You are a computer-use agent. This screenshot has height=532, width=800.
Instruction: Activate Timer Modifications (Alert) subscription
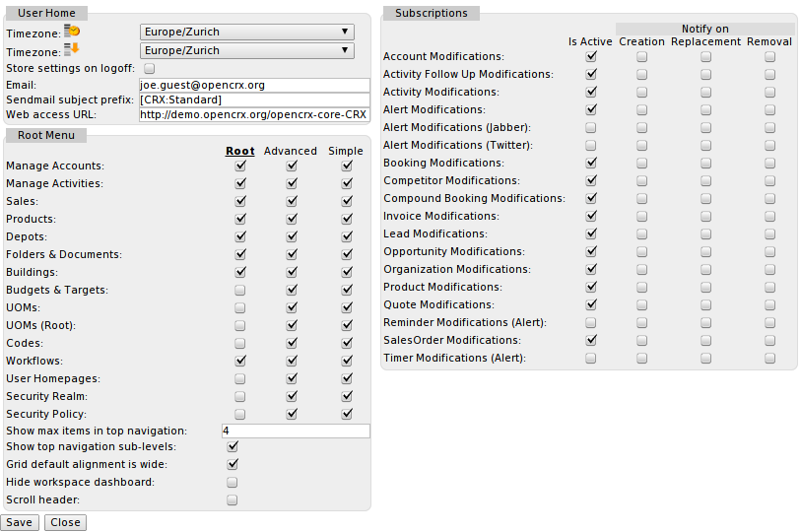point(590,358)
